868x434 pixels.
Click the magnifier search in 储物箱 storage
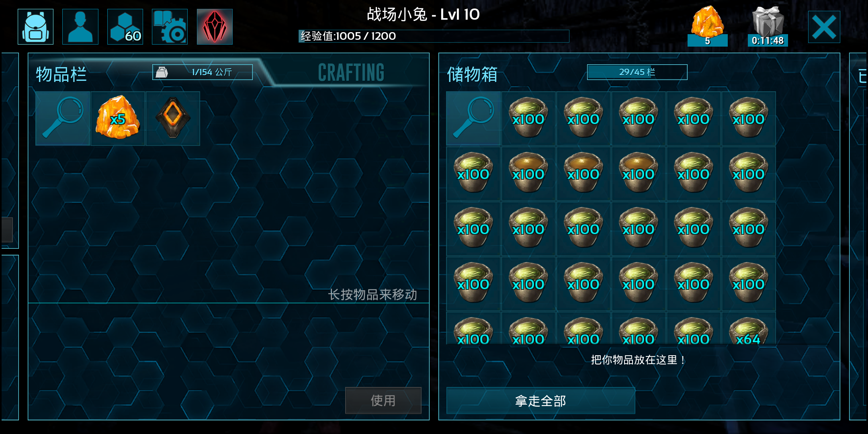[x=473, y=119]
